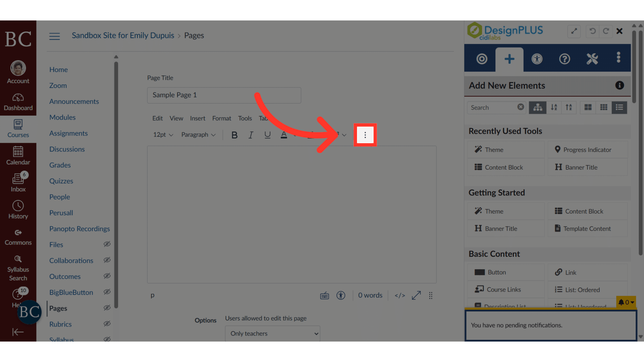Image resolution: width=644 pixels, height=362 pixels.
Task: Open the HTML code editor view
Action: 399,295
